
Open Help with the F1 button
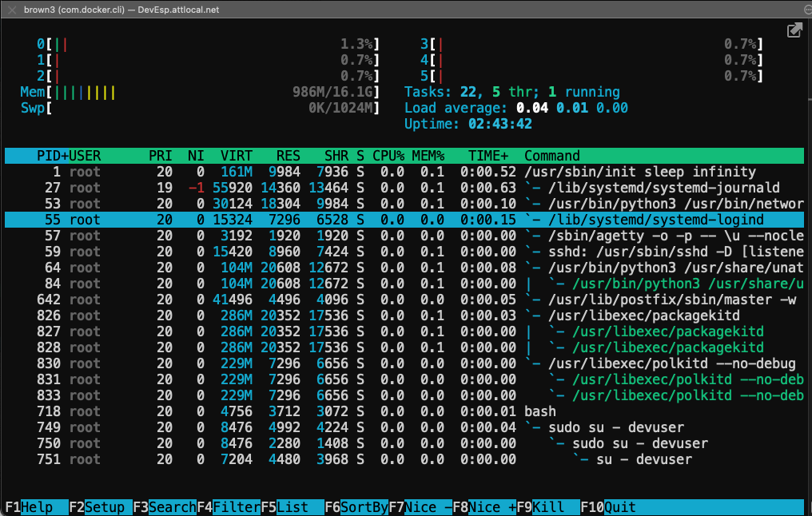click(x=36, y=507)
